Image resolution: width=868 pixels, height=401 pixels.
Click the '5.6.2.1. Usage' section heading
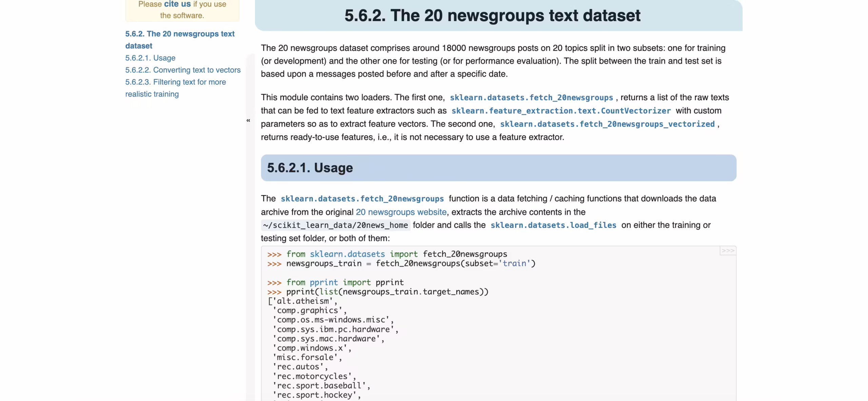coord(310,168)
